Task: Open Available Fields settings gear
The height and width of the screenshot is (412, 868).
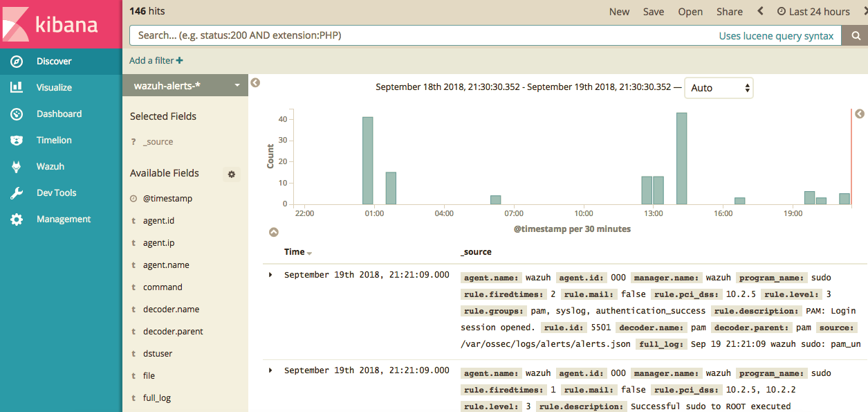Action: pos(232,174)
